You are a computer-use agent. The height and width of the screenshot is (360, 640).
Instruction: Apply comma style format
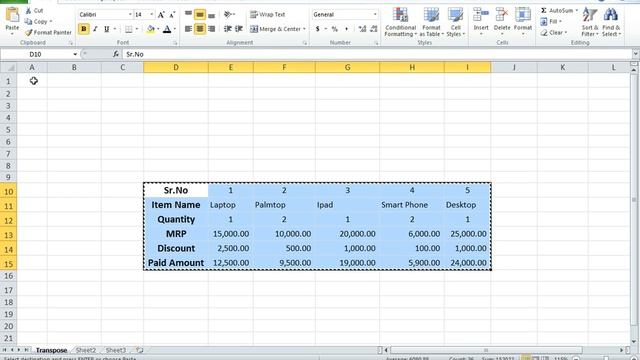pyautogui.click(x=346, y=29)
